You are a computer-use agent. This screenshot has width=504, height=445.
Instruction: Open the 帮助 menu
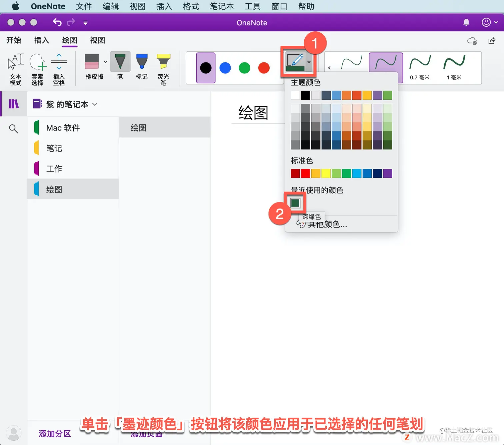(x=306, y=6)
